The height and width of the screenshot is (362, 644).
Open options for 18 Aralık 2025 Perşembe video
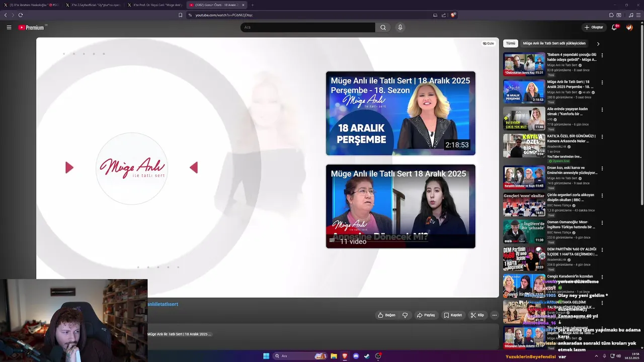pos(602,82)
